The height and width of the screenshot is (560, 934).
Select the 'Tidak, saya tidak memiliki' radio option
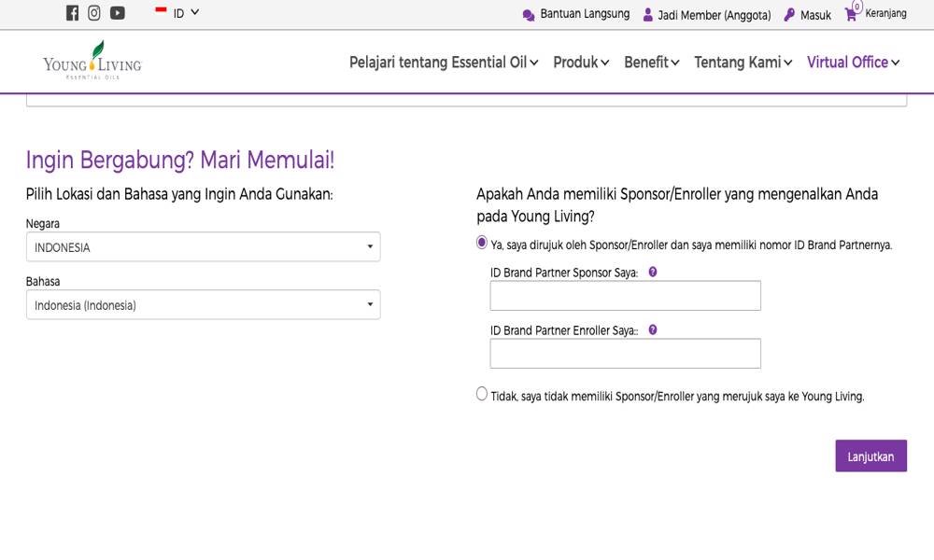click(482, 394)
